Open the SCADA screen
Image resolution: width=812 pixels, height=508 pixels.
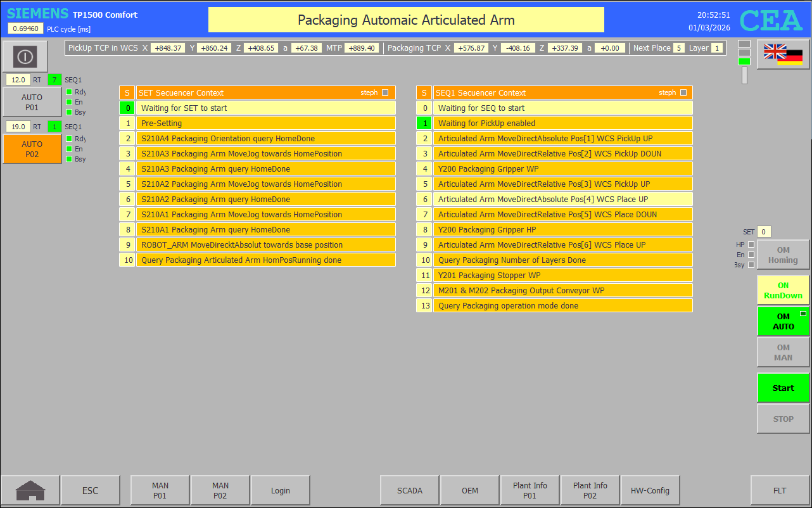(409, 490)
